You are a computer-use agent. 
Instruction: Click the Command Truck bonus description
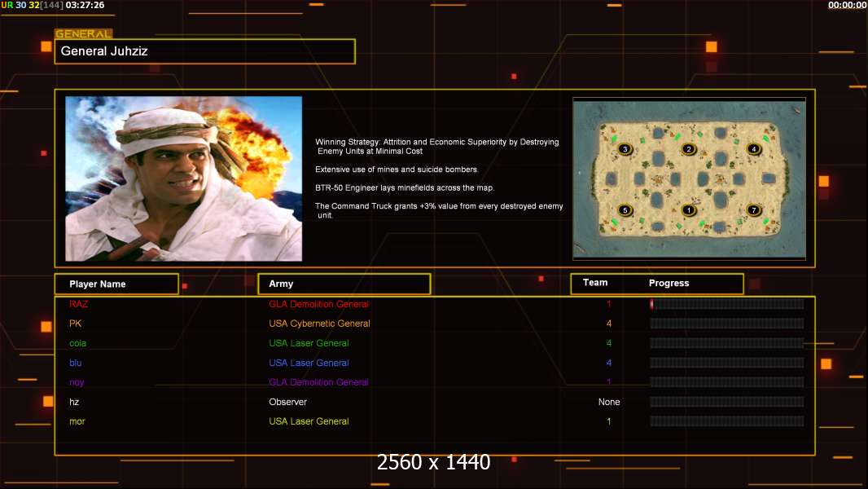coord(438,210)
